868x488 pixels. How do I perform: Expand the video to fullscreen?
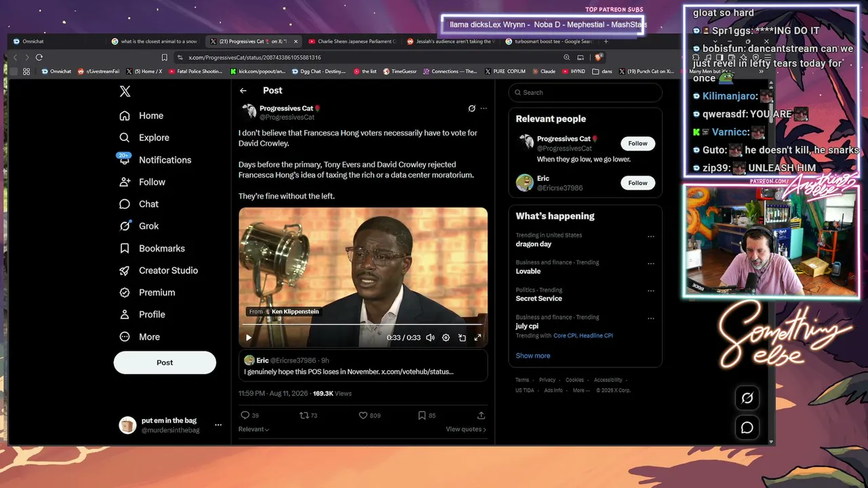477,338
